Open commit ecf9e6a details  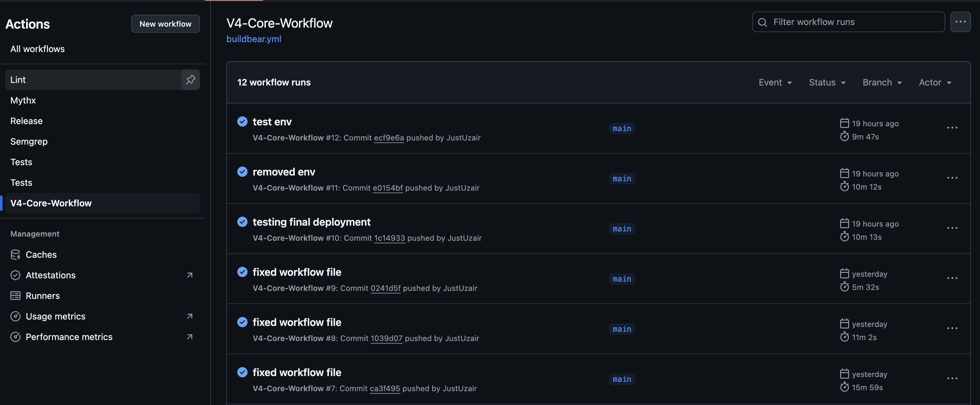pyautogui.click(x=389, y=138)
